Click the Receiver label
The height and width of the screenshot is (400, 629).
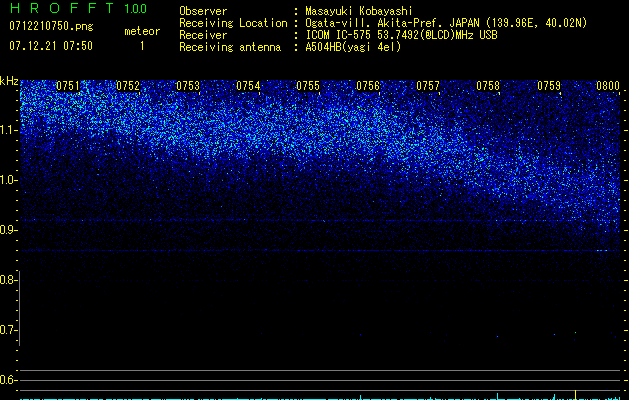[203, 35]
